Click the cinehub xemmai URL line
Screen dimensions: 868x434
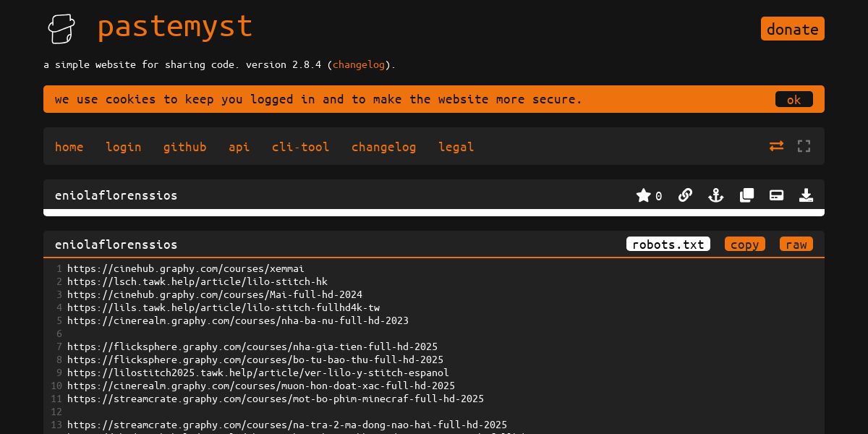pos(186,268)
